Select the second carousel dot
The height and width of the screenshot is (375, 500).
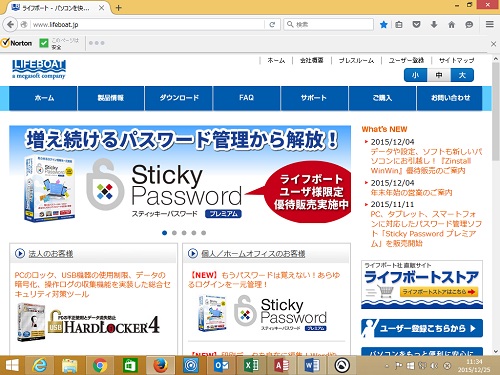tap(174, 233)
